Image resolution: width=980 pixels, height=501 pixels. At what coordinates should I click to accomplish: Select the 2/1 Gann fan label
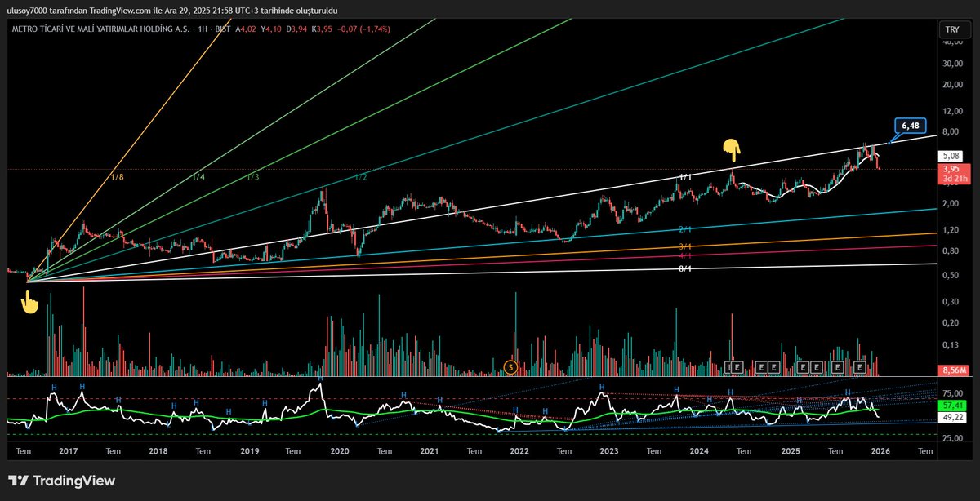point(686,230)
